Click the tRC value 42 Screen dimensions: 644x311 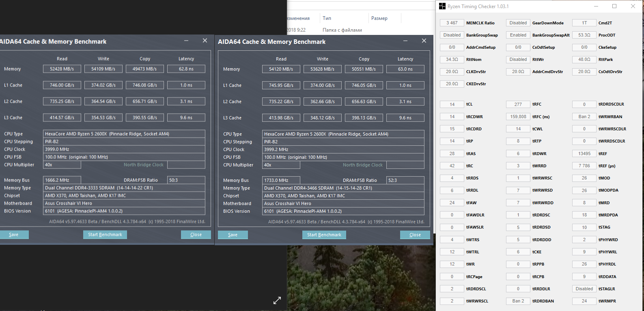pyautogui.click(x=452, y=166)
